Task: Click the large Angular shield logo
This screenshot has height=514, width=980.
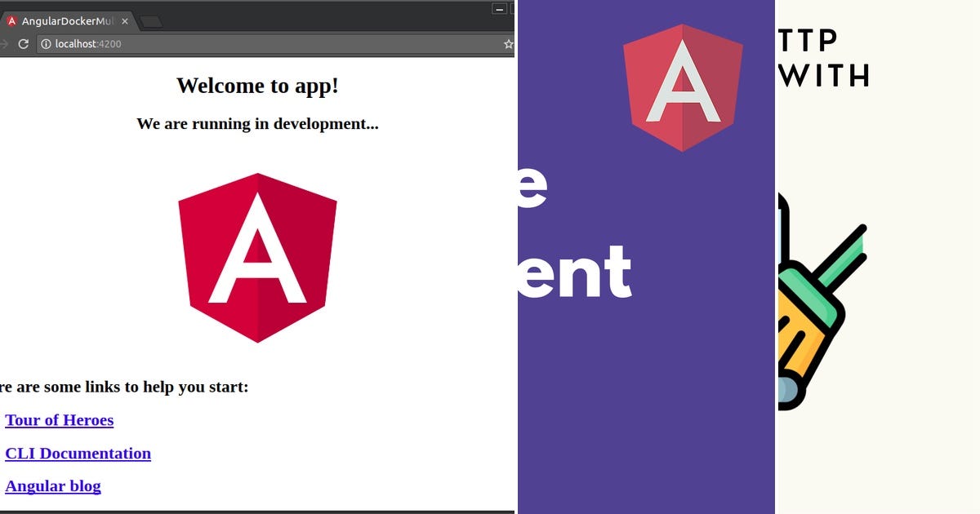Action: point(257,255)
